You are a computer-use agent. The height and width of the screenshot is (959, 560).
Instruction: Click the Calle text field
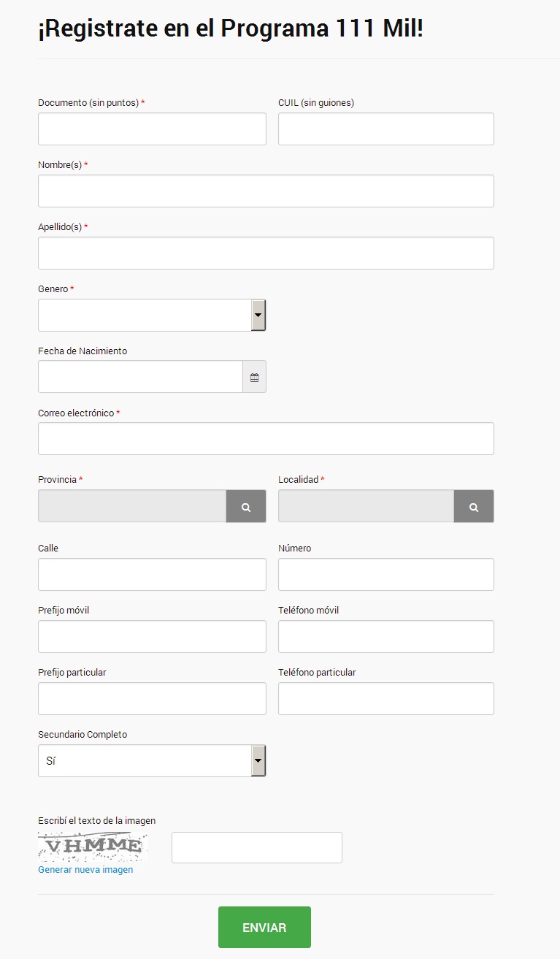click(x=152, y=574)
